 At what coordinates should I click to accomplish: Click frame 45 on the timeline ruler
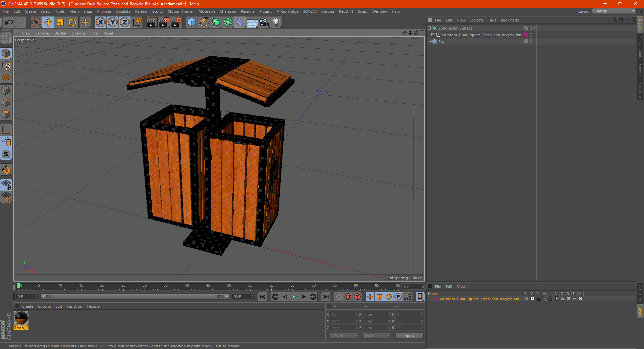[x=208, y=286]
